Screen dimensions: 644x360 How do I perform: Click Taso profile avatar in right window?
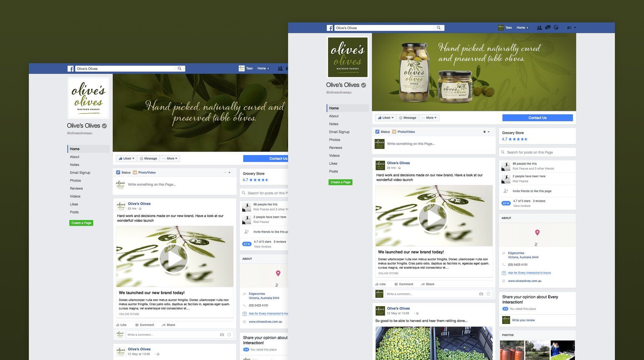(501, 28)
